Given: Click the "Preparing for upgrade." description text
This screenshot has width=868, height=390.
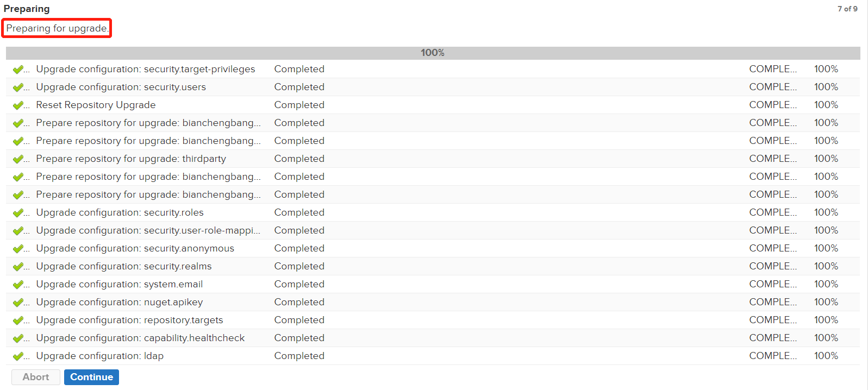Looking at the screenshot, I should [57, 28].
